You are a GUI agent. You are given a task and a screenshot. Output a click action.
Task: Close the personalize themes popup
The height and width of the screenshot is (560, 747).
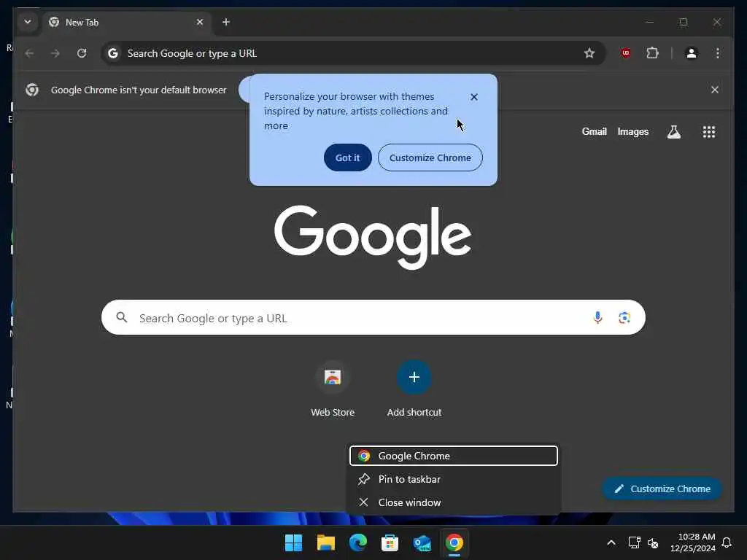click(474, 97)
